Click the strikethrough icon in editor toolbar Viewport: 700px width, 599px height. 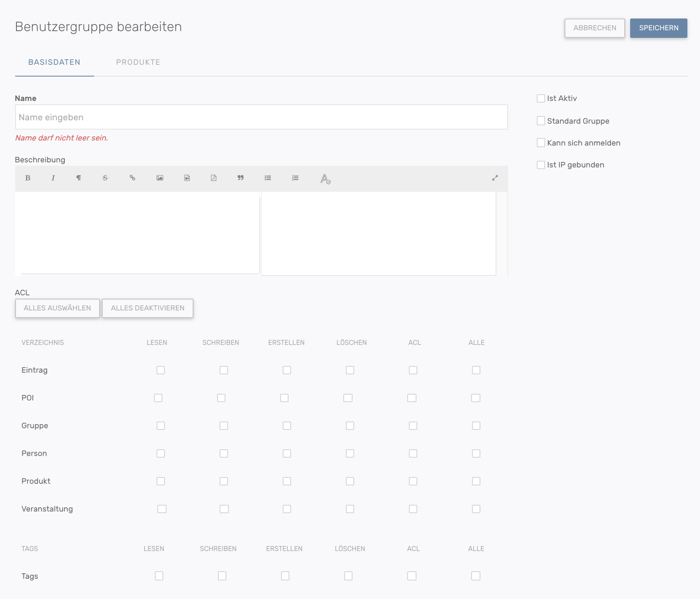pos(105,178)
